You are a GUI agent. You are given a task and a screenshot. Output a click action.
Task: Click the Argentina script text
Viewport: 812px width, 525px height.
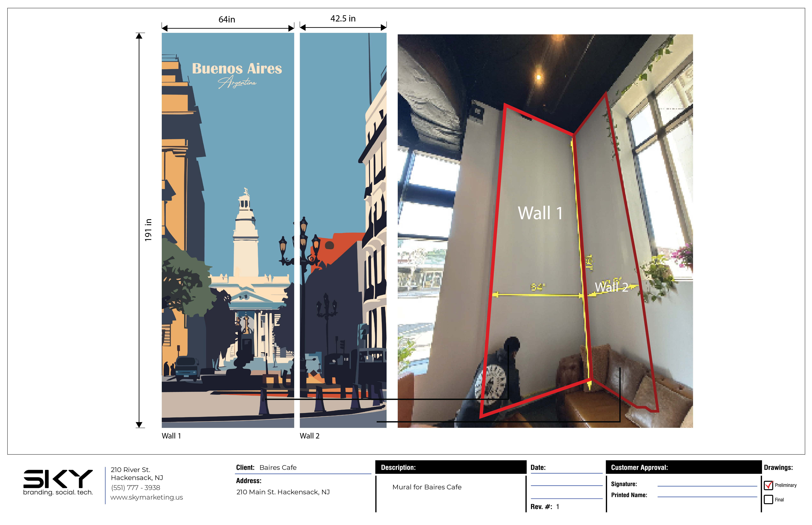pyautogui.click(x=237, y=82)
